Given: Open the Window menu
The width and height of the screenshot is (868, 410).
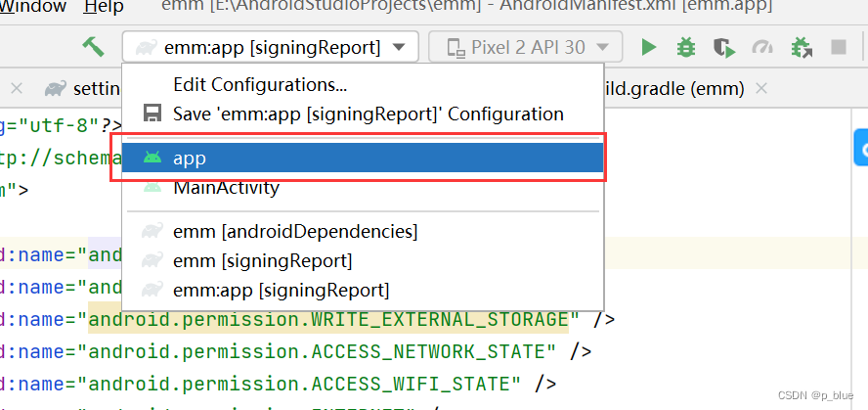Looking at the screenshot, I should tap(33, 7).
